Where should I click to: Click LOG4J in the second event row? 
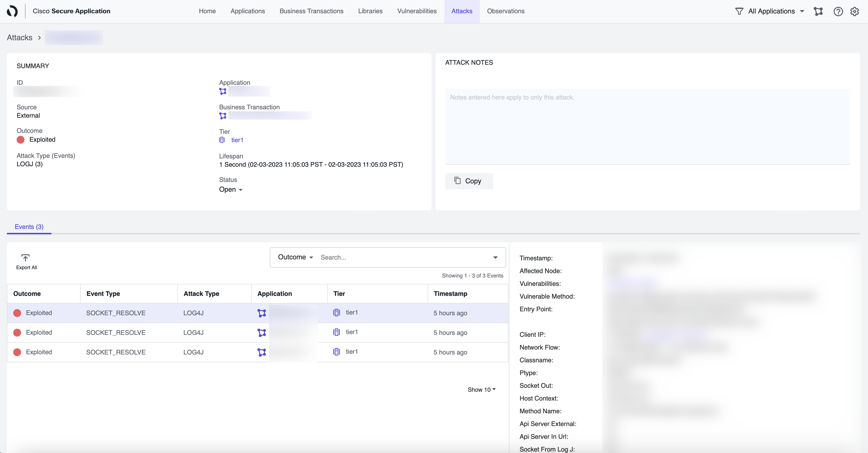[x=193, y=333]
